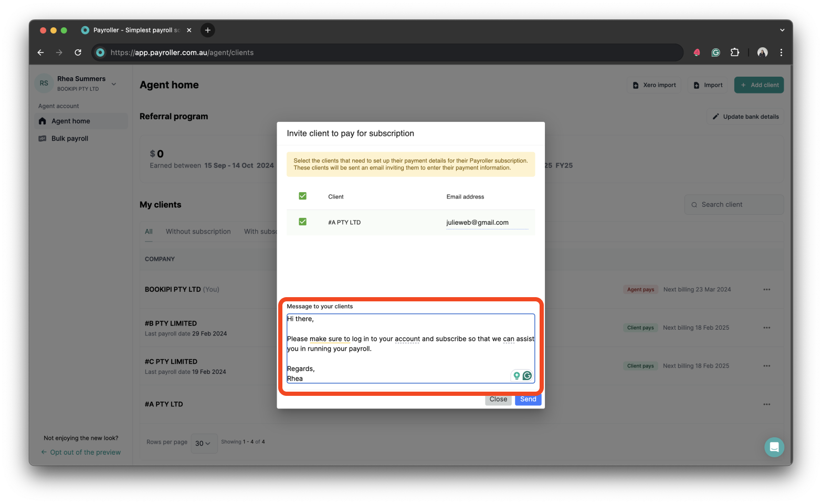This screenshot has height=504, width=822.
Task: Open the browser extensions puzzle icon
Action: tap(735, 52)
